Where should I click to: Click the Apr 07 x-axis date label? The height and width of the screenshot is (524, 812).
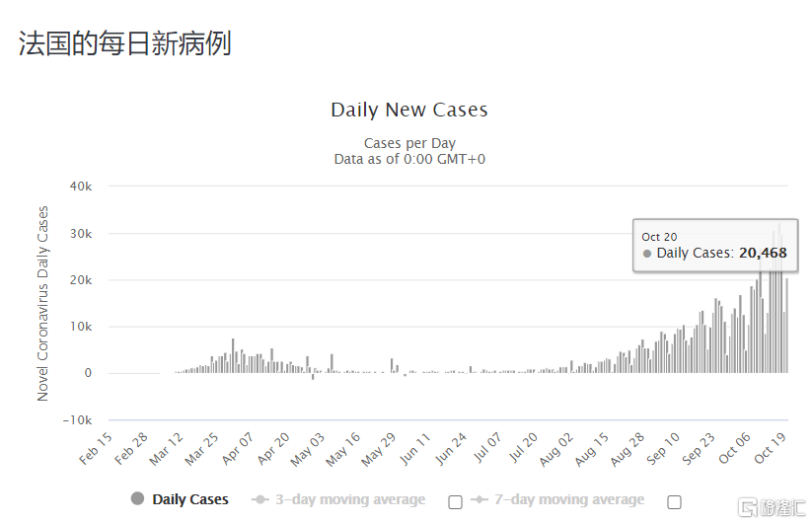pyautogui.click(x=237, y=449)
